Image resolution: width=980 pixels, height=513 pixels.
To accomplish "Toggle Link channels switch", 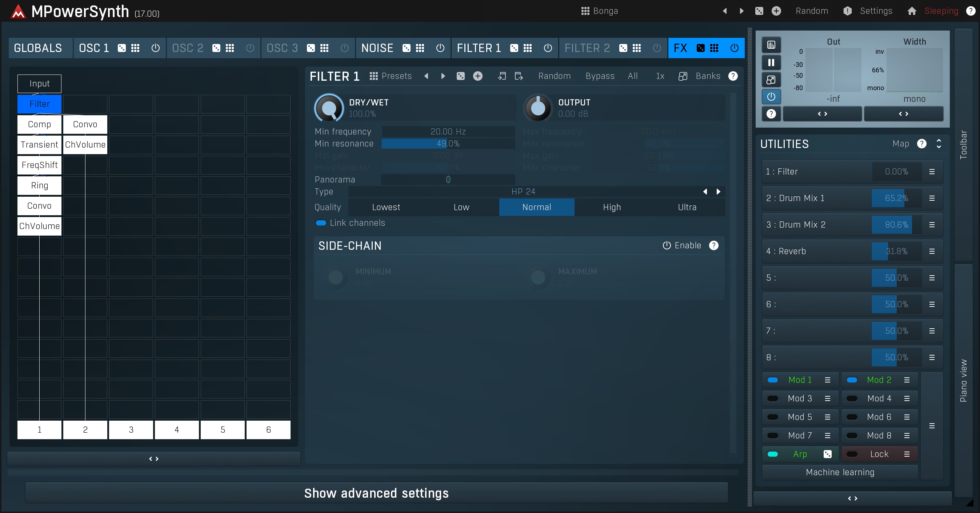I will coord(321,223).
